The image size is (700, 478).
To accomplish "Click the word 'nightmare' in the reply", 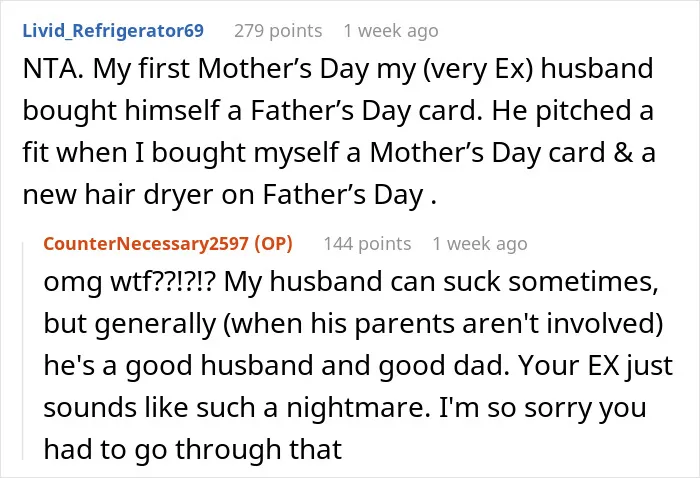I will [355, 408].
